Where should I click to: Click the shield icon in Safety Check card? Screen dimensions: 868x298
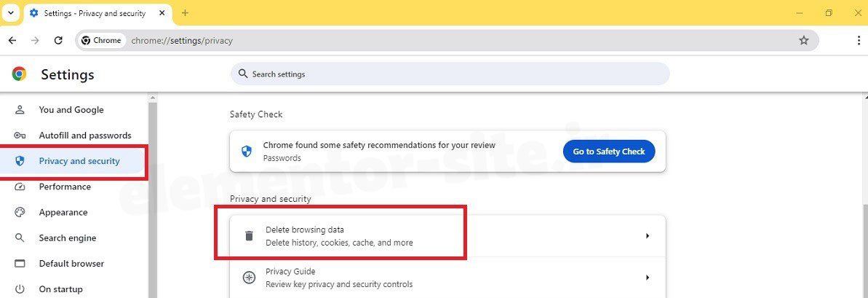click(246, 152)
